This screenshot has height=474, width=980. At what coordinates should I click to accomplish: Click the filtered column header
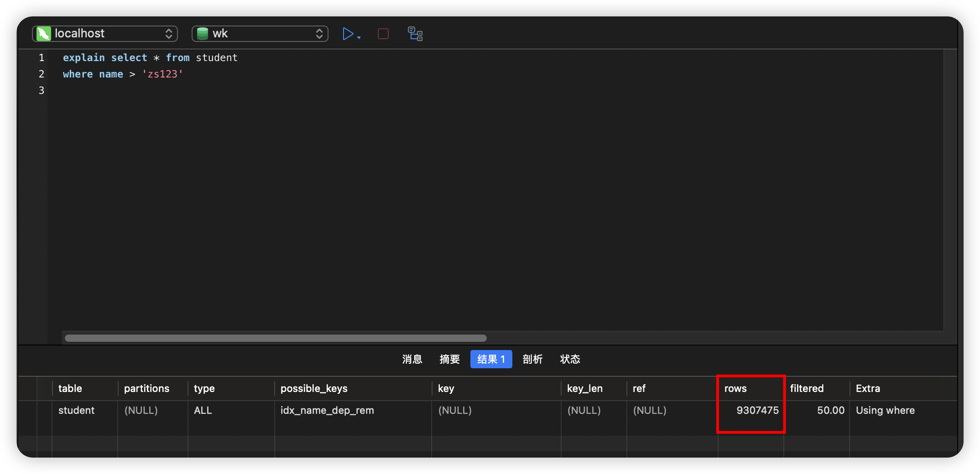(x=817, y=388)
